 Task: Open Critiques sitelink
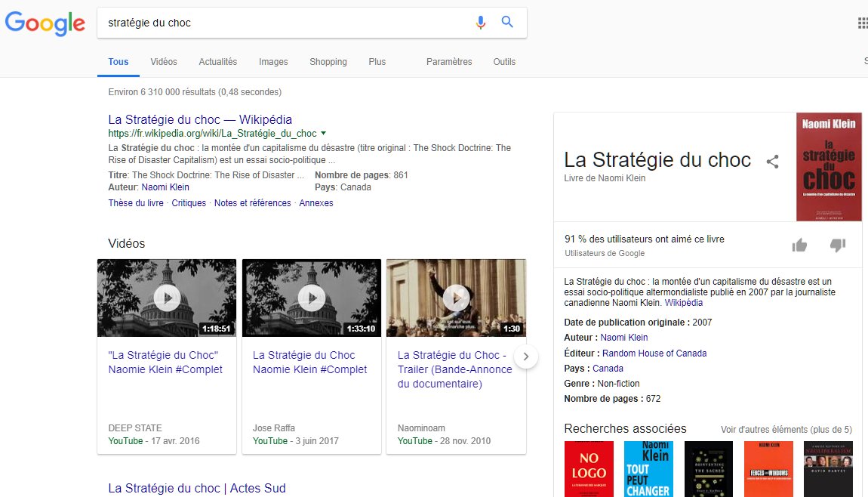tap(189, 202)
